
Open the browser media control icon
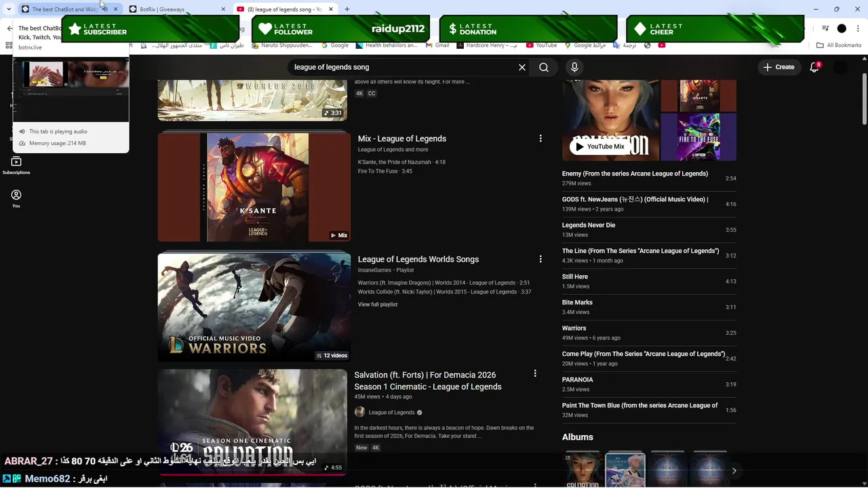point(825,28)
